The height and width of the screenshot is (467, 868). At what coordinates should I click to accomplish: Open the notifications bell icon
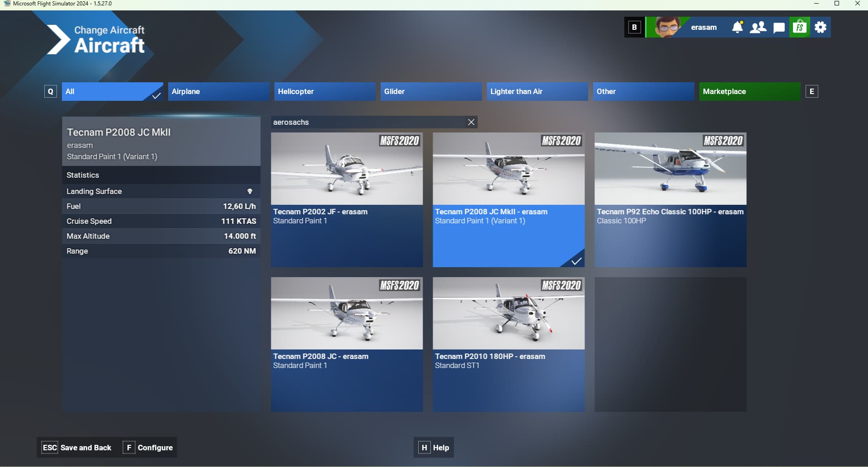737,27
